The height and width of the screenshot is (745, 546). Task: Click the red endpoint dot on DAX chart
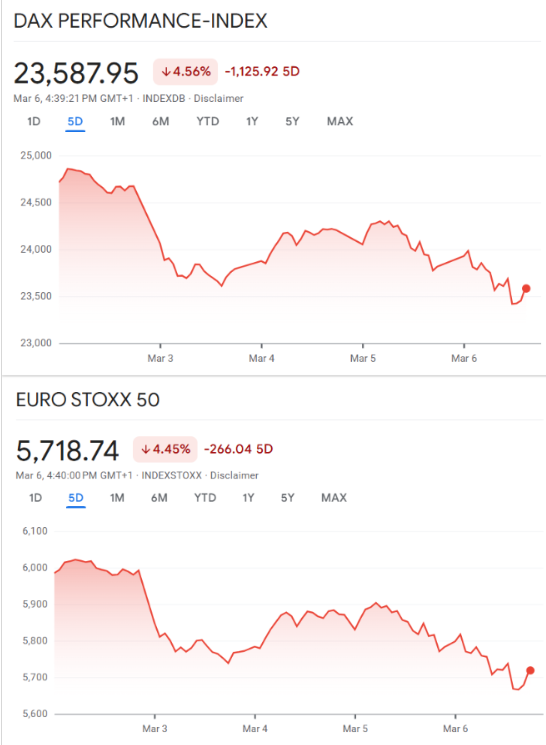(x=526, y=288)
